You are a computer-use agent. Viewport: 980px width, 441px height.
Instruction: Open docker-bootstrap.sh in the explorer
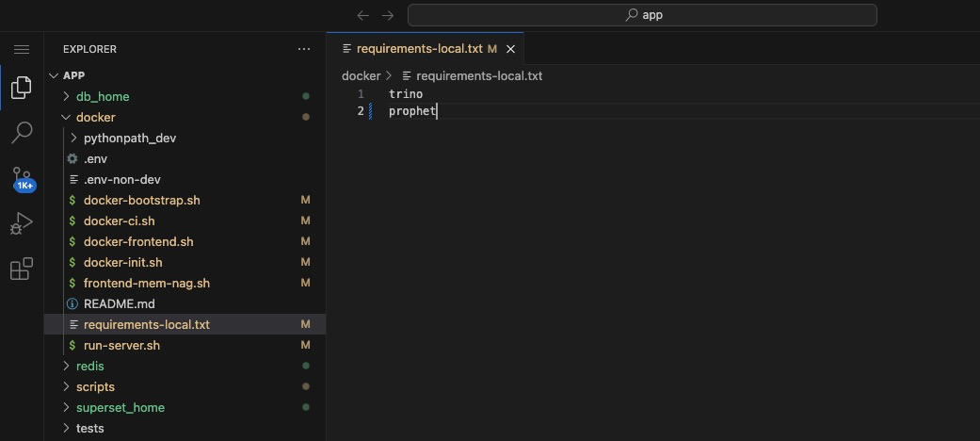142,200
